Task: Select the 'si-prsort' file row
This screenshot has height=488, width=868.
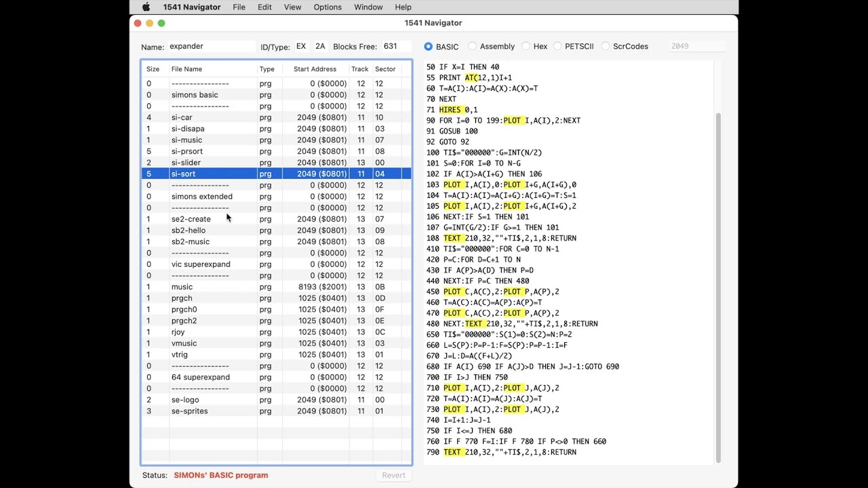Action: 276,151
